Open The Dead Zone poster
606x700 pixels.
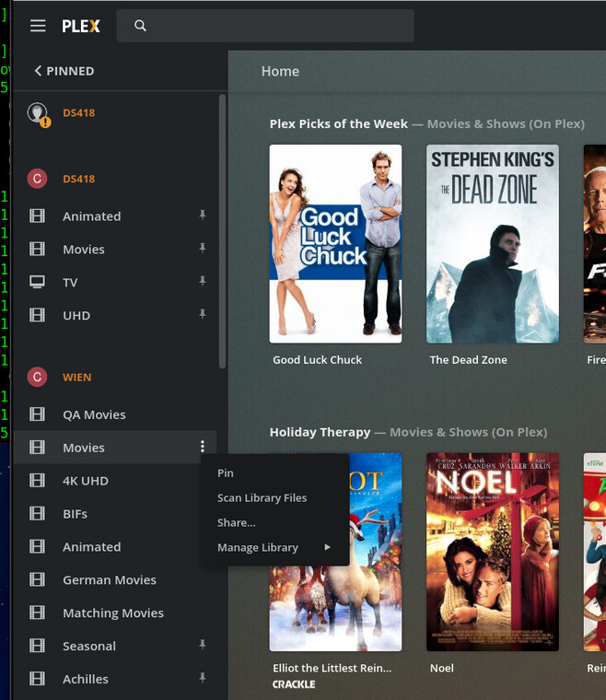pos(493,244)
